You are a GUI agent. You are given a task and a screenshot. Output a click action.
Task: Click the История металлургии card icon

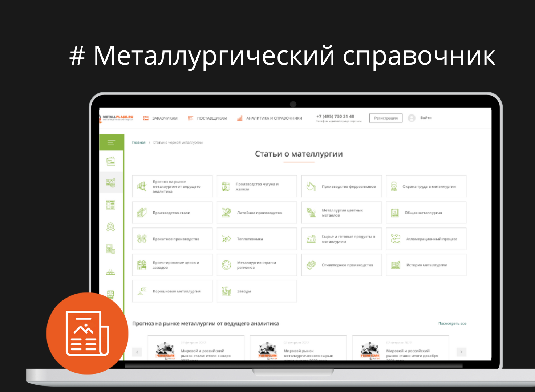coord(396,265)
